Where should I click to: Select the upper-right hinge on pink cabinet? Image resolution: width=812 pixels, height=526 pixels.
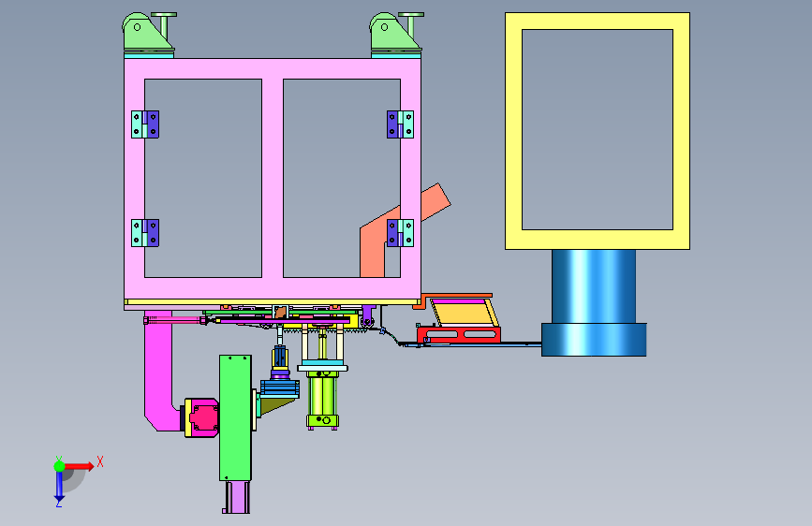click(x=400, y=124)
